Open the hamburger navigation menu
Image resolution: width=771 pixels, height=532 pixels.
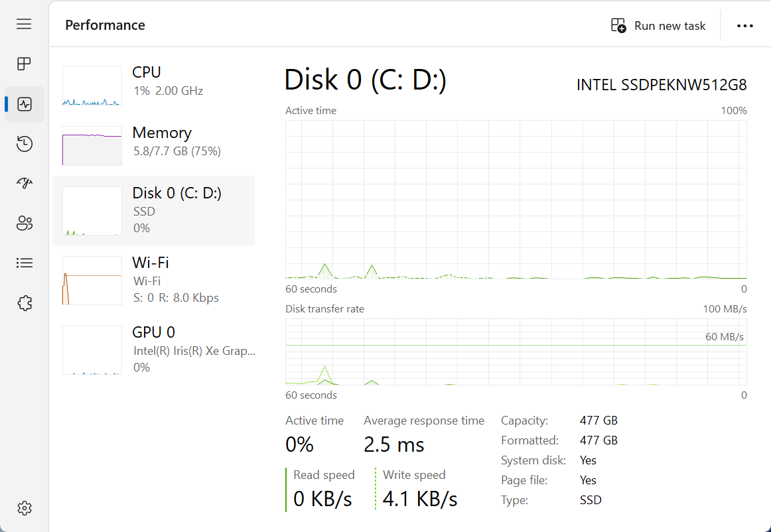click(x=25, y=25)
